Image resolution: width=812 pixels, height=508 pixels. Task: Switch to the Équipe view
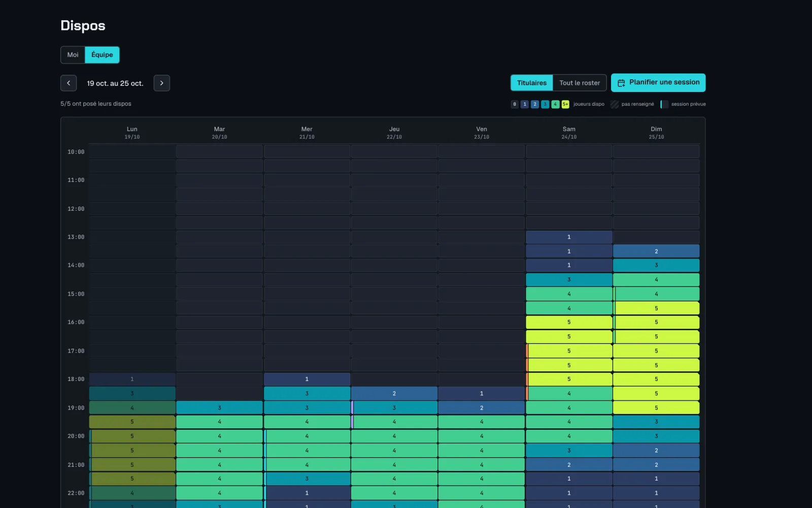[102, 55]
